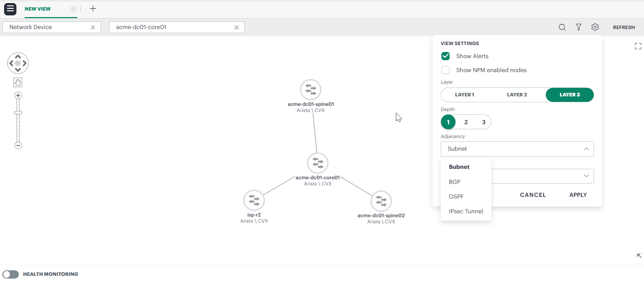Viewport: 644px width, 283px height.
Task: Click the Cancel button
Action: tap(533, 195)
